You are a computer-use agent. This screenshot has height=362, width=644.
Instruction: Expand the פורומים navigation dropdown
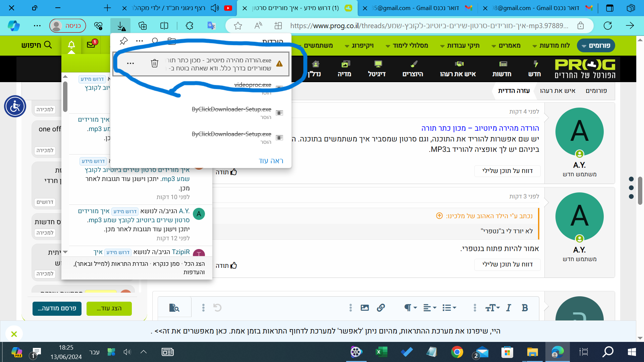(596, 45)
